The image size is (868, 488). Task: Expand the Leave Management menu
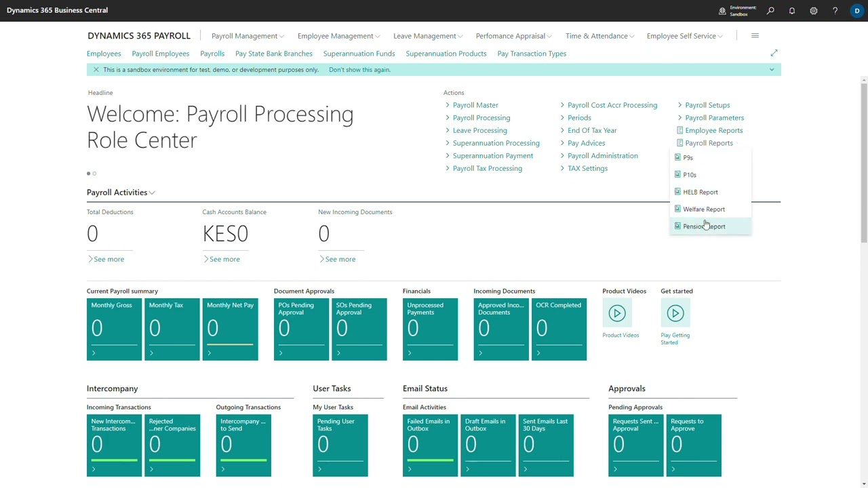click(428, 36)
